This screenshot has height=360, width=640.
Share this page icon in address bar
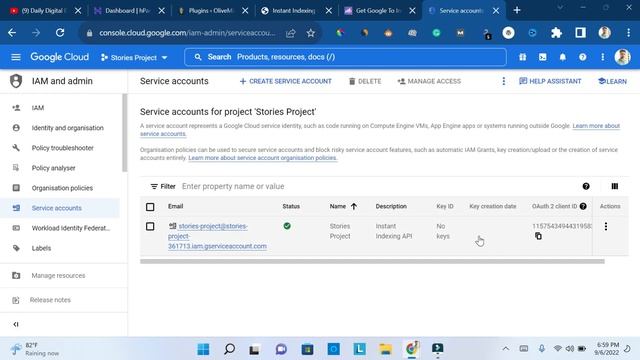pos(291,33)
